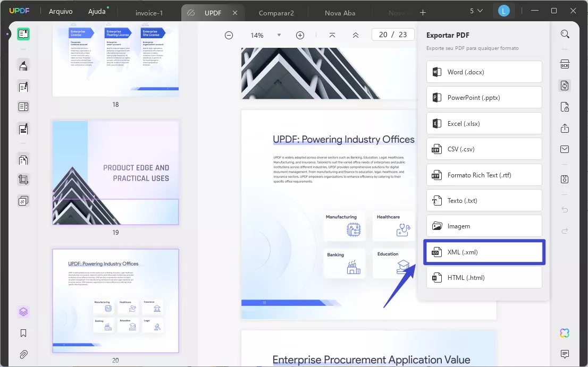The width and height of the screenshot is (588, 367).
Task: Export to Excel (.xlsx)
Action: tap(484, 123)
